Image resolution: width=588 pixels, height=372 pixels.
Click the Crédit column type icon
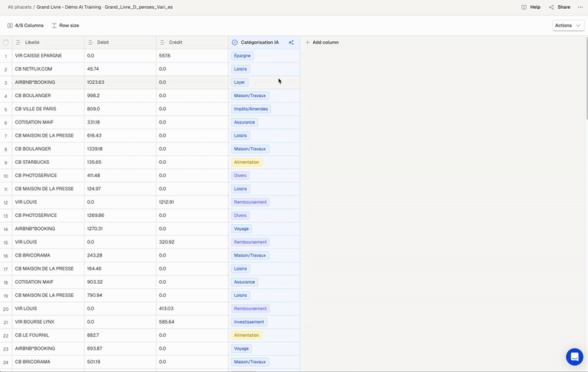(162, 43)
